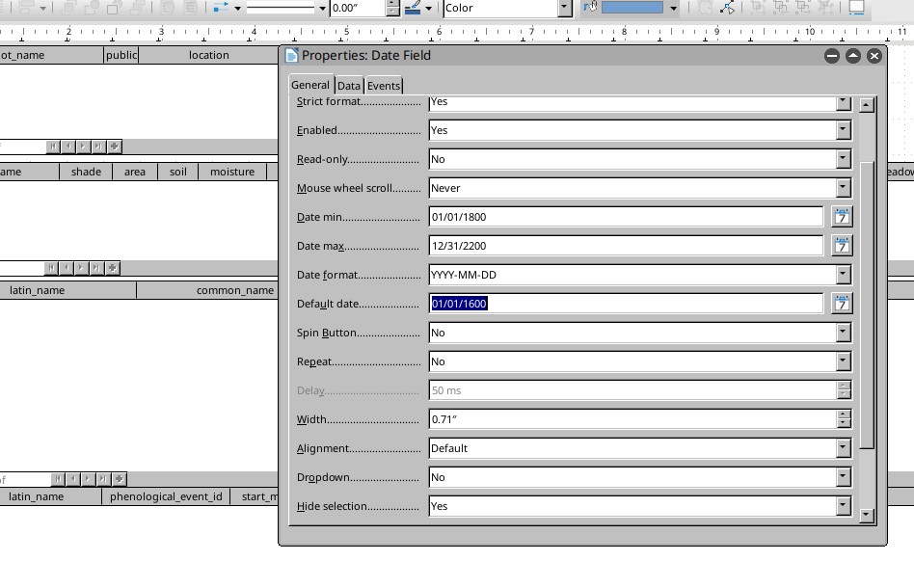This screenshot has height=588, width=914.
Task: Go to first record in shade/soil table
Action: click(51, 268)
